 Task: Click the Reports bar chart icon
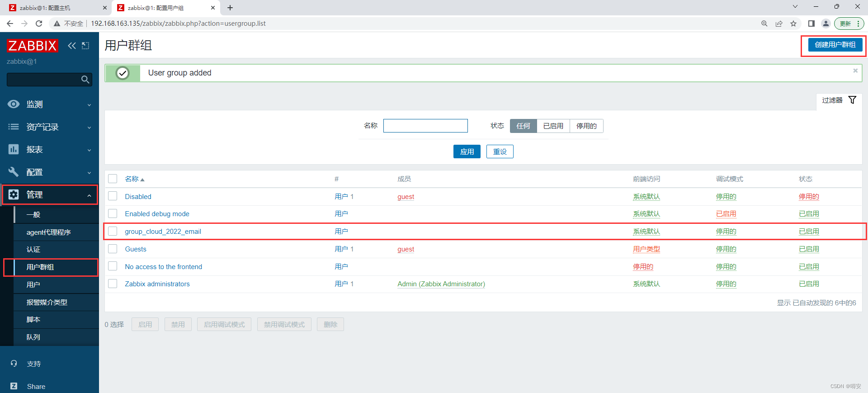pyautogui.click(x=14, y=149)
